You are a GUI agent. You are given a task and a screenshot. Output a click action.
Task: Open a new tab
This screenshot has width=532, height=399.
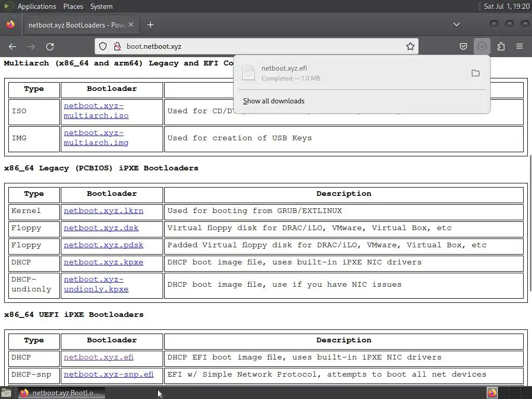(x=150, y=25)
